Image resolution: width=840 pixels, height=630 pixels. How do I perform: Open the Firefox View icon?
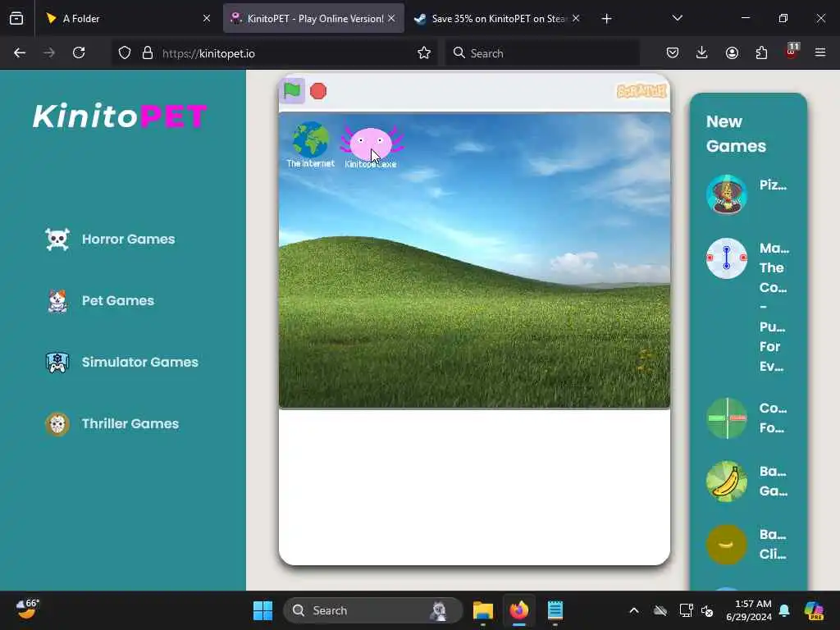coord(16,19)
